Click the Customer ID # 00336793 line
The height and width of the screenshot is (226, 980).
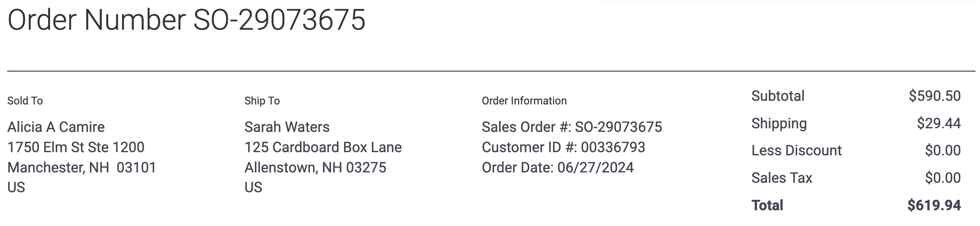(x=563, y=147)
